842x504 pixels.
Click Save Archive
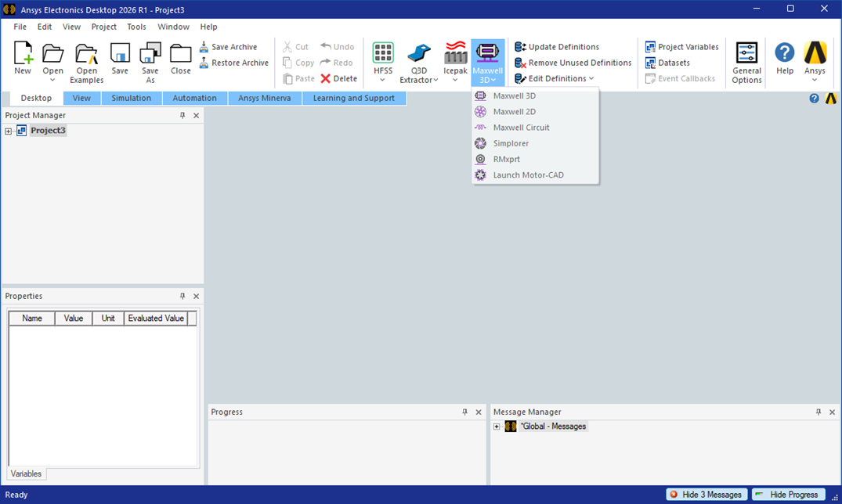[228, 47]
